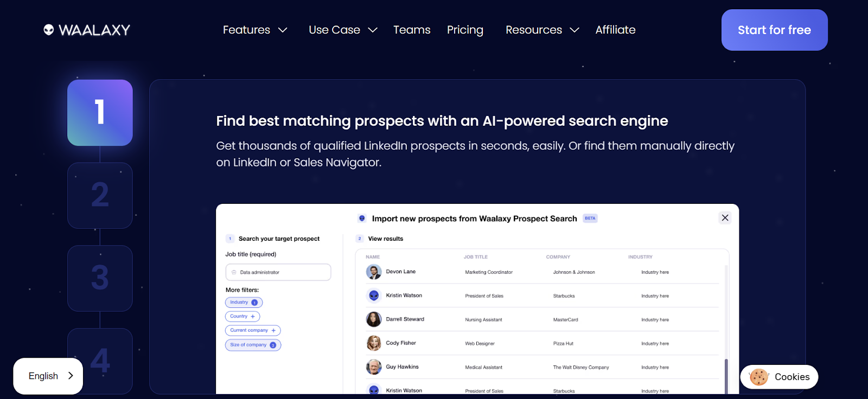
Task: Click the chevron next to Resources
Action: [x=575, y=30]
